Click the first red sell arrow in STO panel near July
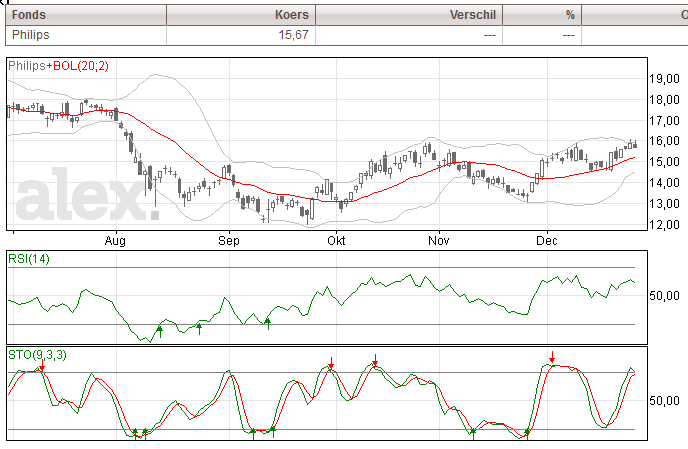The width and height of the screenshot is (688, 449). pos(42,365)
